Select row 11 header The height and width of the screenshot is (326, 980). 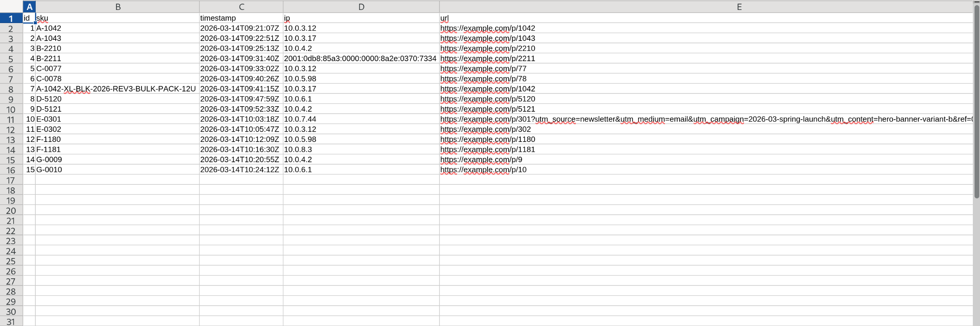[x=11, y=119]
